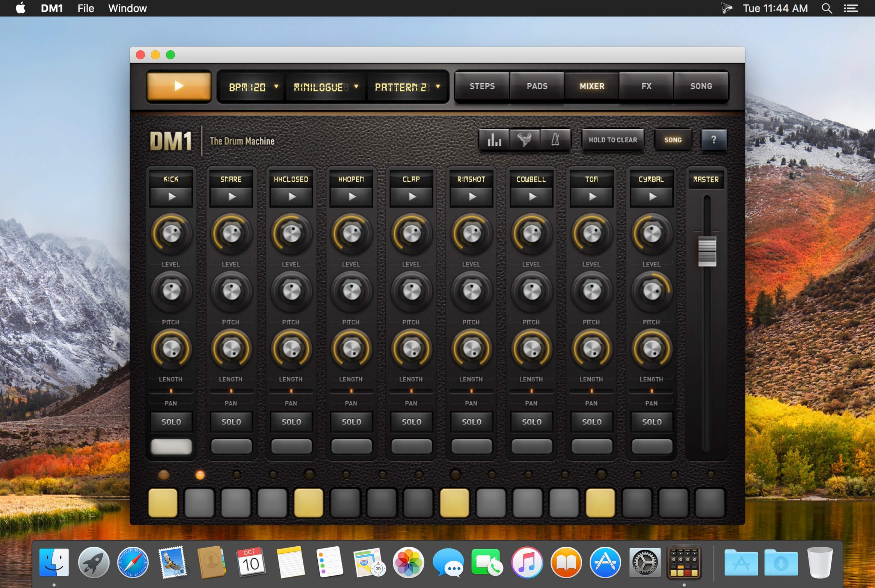Open Notification Center in the menu bar
Viewport: 875px width, 588px height.
(x=851, y=8)
